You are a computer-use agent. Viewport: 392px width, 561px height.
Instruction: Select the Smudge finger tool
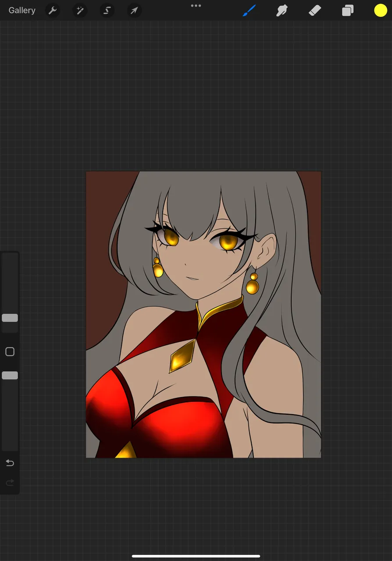pos(282,10)
